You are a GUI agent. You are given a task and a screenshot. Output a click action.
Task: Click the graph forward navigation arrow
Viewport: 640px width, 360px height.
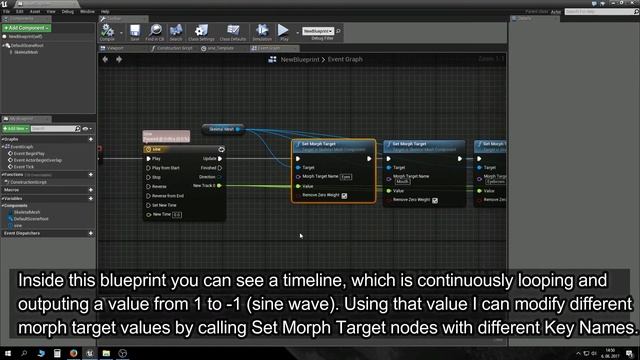pos(119,60)
